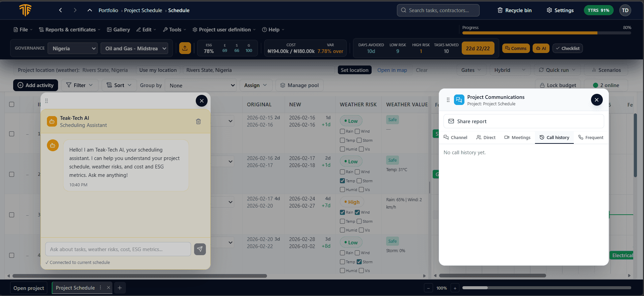
Task: Select row 1 checkbox
Action: click(x=11, y=134)
